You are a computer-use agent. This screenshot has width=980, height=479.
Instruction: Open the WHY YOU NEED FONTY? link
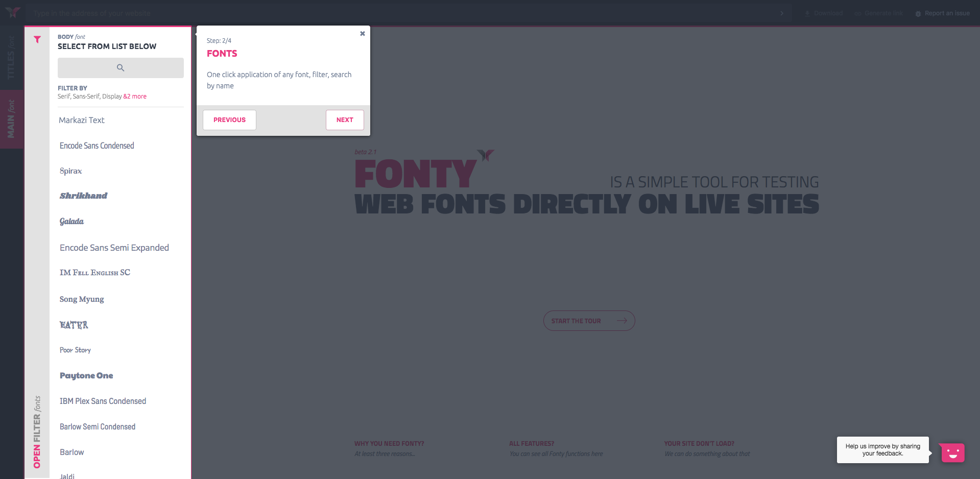click(389, 444)
